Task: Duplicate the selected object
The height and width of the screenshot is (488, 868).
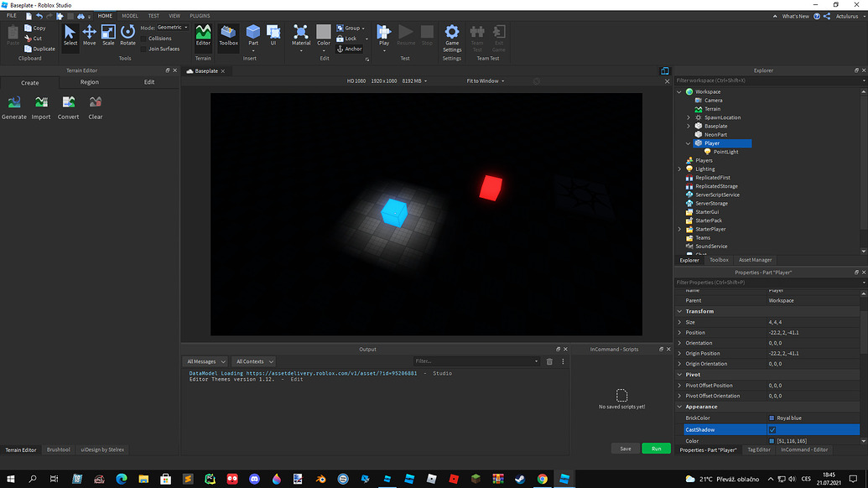Action: [x=39, y=49]
